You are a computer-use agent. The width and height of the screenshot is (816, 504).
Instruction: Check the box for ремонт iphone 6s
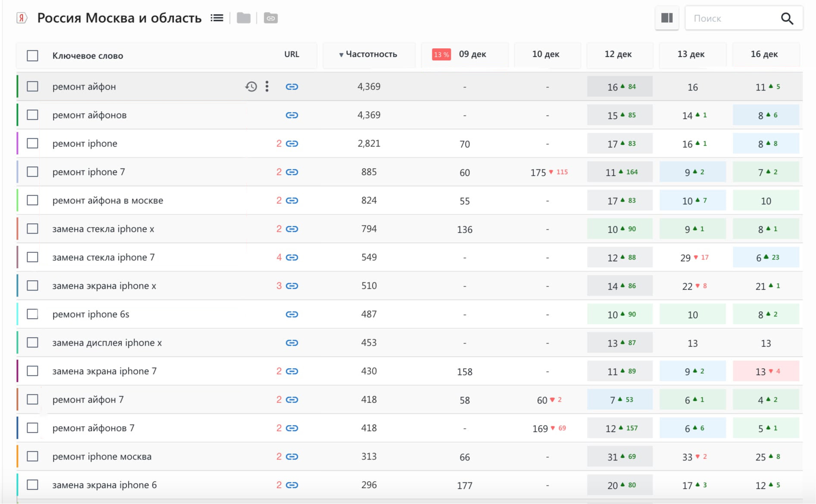click(32, 314)
